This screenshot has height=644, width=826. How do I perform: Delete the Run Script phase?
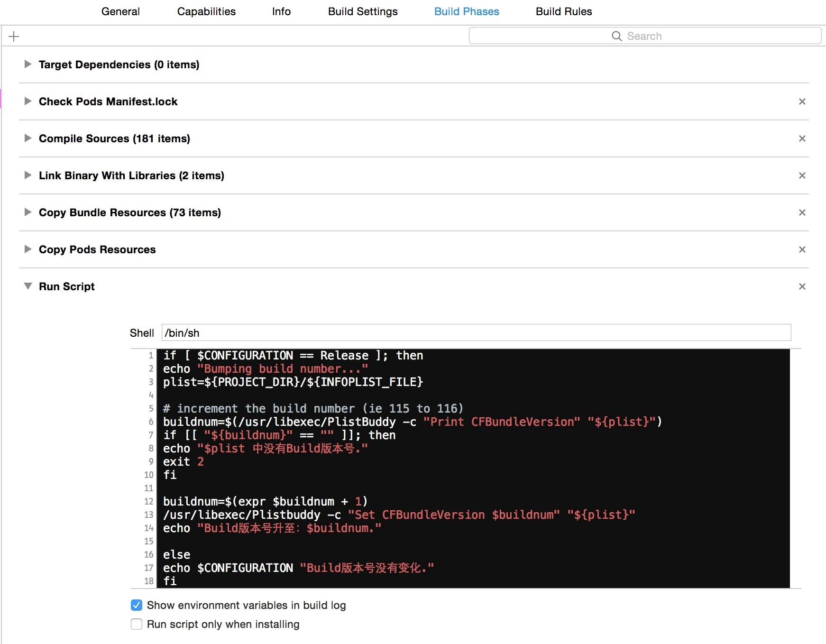[x=802, y=286]
